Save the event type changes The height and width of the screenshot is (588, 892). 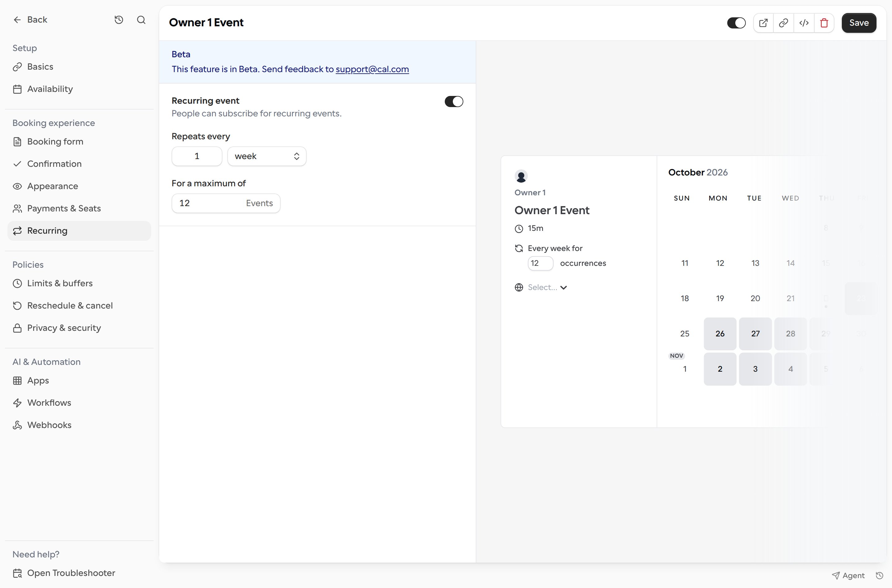tap(859, 23)
